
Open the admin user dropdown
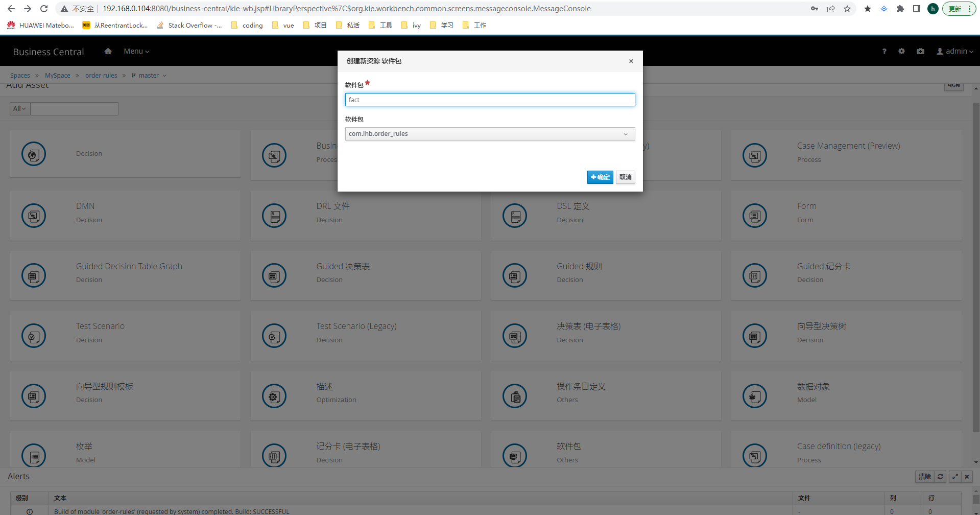[954, 51]
